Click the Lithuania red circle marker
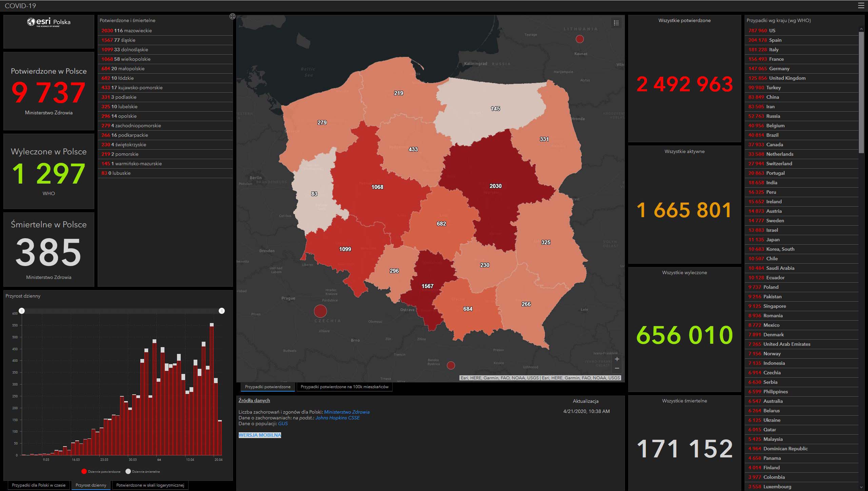This screenshot has height=491, width=868. 580,39
